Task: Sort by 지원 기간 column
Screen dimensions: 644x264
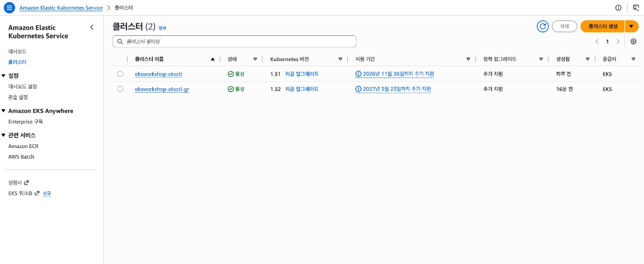Action: coord(468,59)
